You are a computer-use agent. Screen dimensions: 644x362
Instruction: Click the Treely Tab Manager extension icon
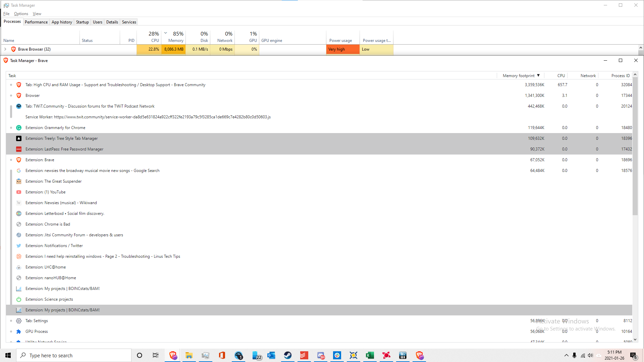coord(19,138)
